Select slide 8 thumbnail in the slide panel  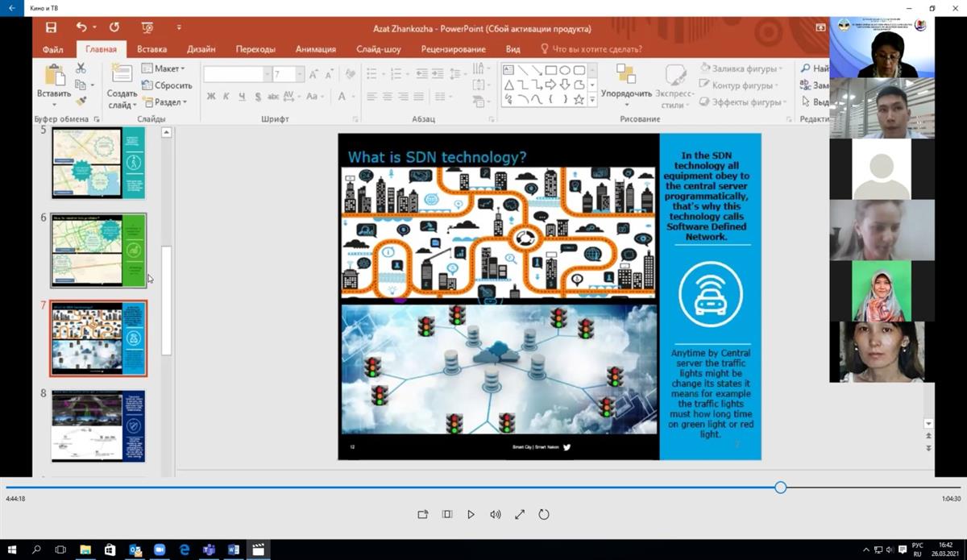98,426
